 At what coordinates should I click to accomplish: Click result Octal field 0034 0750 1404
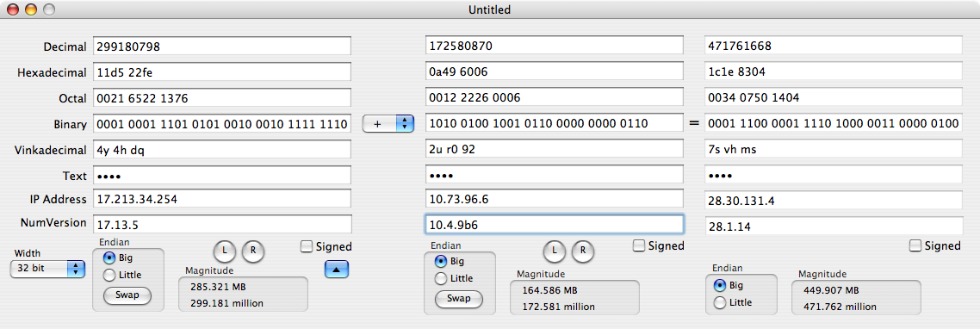tap(833, 97)
